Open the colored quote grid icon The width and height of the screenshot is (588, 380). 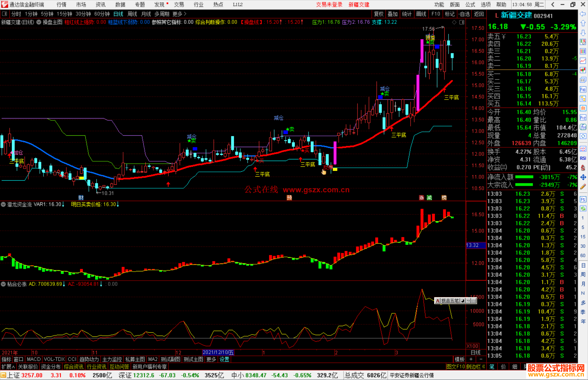[583, 51]
